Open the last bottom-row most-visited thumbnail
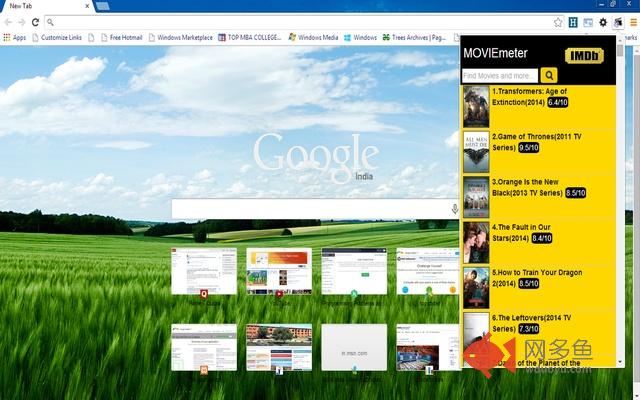Viewport: 640px width, 400px height. coord(428,347)
